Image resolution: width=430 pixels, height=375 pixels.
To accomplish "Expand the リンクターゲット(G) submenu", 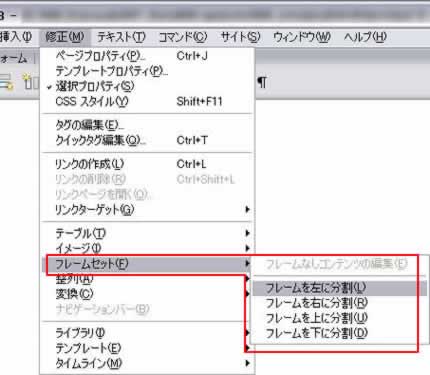I will click(147, 209).
